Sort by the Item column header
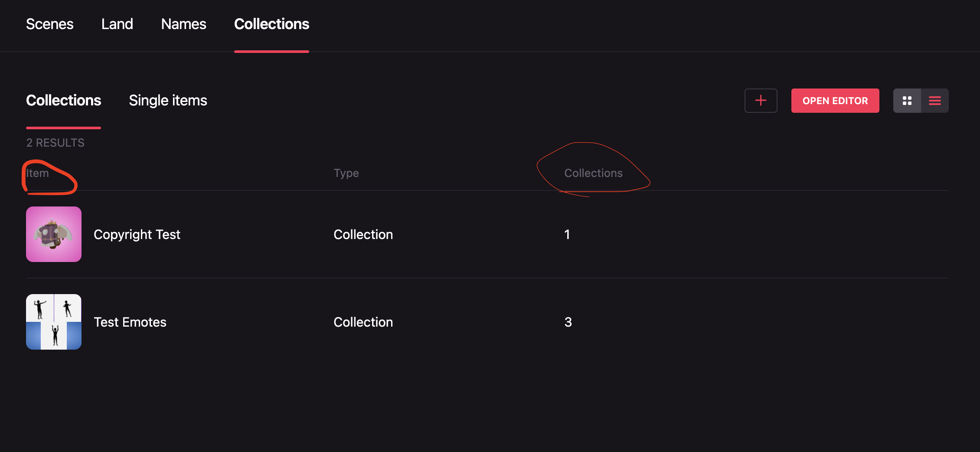Viewport: 980px width, 452px height. (36, 173)
